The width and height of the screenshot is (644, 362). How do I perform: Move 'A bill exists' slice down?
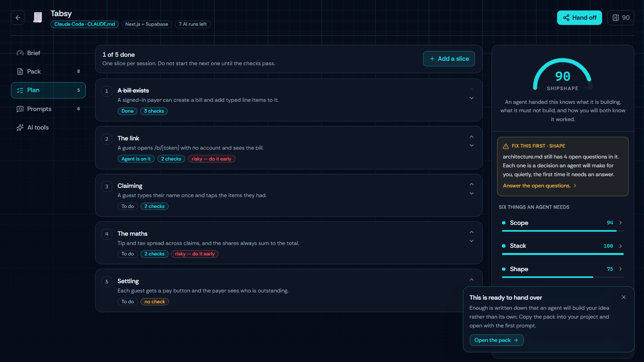pos(471,98)
